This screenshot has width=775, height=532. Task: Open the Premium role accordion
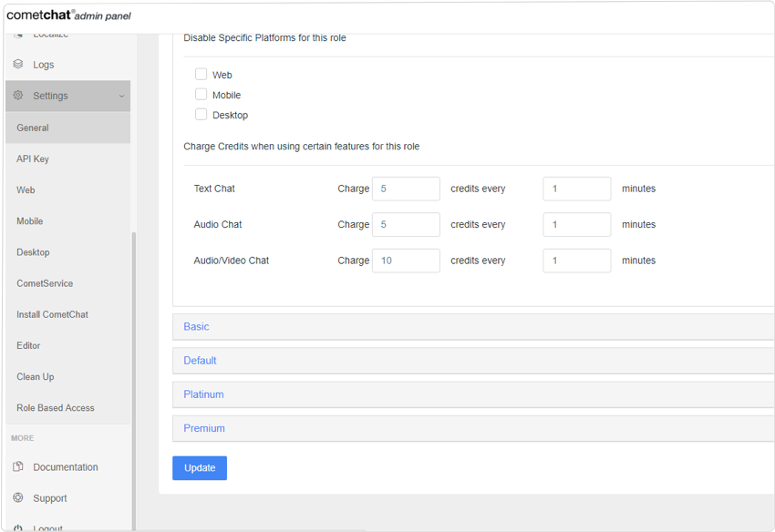204,428
